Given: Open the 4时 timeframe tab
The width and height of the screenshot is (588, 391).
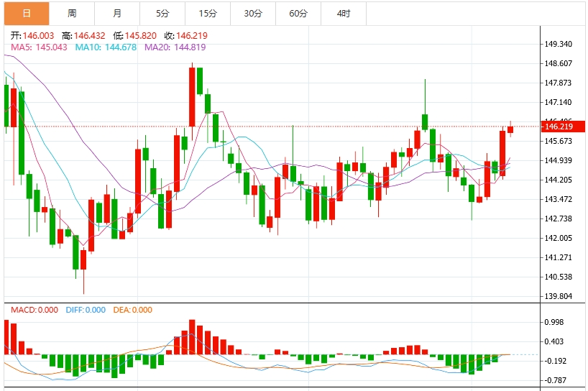Looking at the screenshot, I should click(344, 14).
